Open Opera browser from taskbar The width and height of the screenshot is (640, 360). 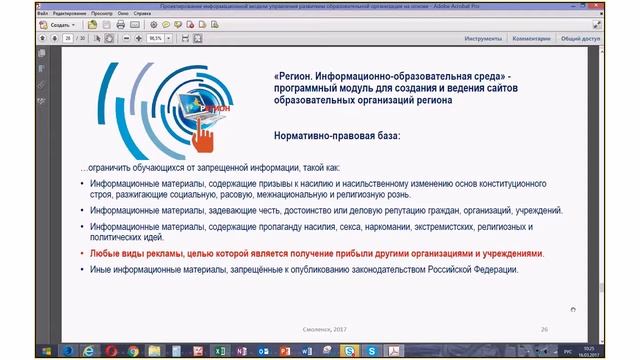pos(111,351)
